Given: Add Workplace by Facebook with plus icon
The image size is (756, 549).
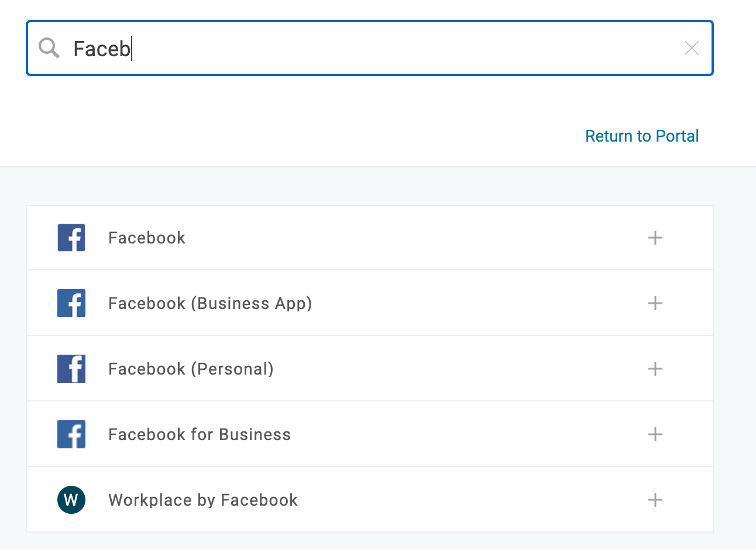Looking at the screenshot, I should [655, 500].
